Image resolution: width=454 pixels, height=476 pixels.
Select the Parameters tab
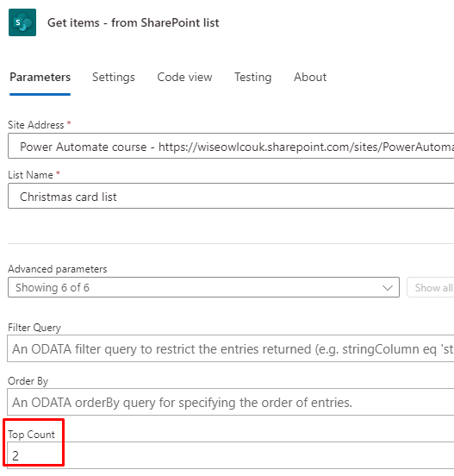pyautogui.click(x=40, y=77)
